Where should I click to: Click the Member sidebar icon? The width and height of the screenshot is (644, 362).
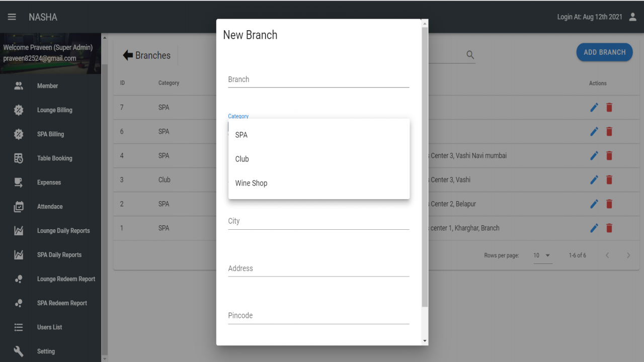(19, 86)
